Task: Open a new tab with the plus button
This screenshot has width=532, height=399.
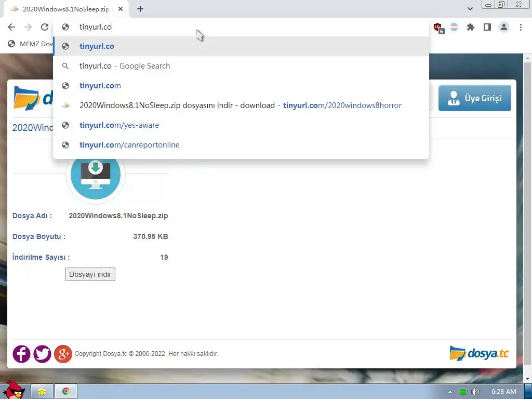Action: (140, 9)
